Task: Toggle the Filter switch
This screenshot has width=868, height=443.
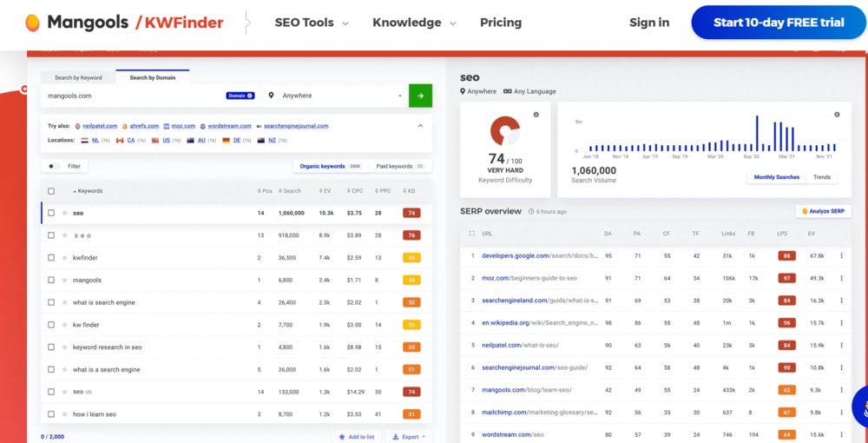Action: click(53, 166)
